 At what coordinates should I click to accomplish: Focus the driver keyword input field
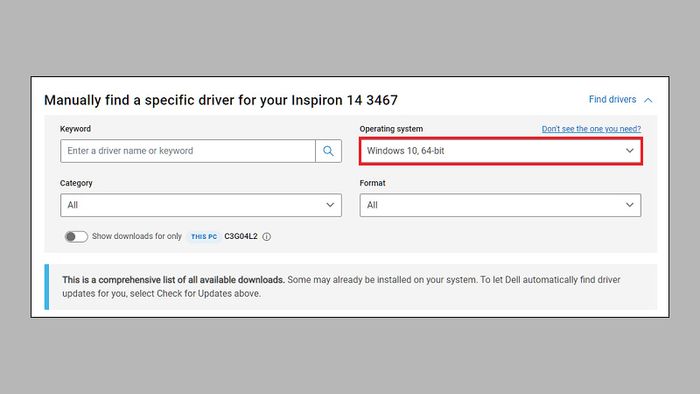point(188,151)
